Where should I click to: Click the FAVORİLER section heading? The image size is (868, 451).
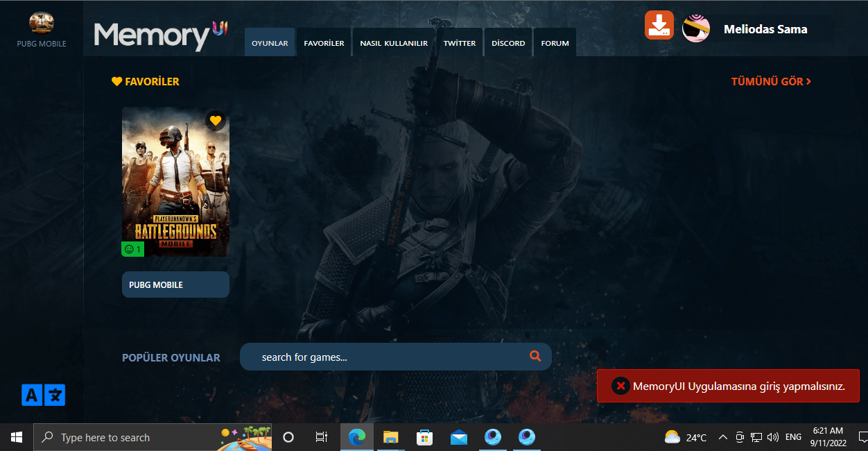point(146,82)
